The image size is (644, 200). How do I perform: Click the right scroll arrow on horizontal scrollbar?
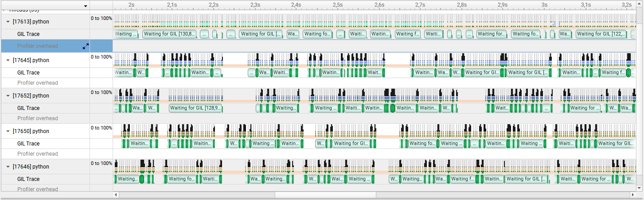coord(632,195)
